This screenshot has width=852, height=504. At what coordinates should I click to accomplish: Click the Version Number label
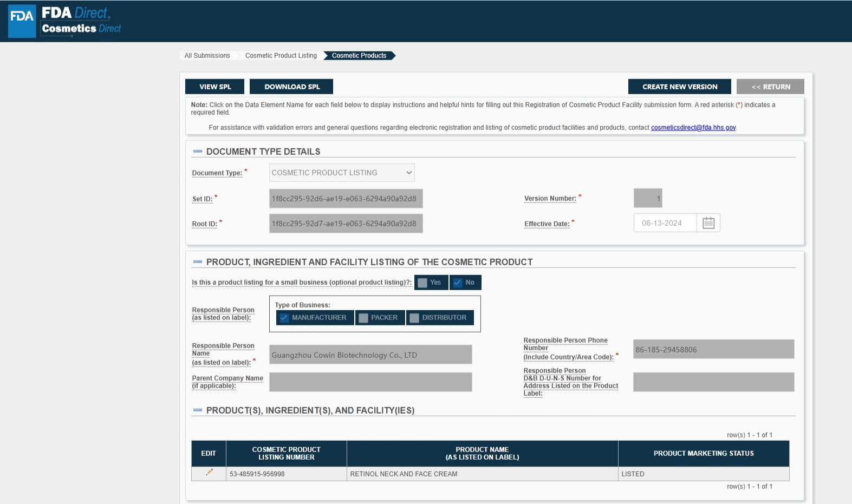[550, 199]
